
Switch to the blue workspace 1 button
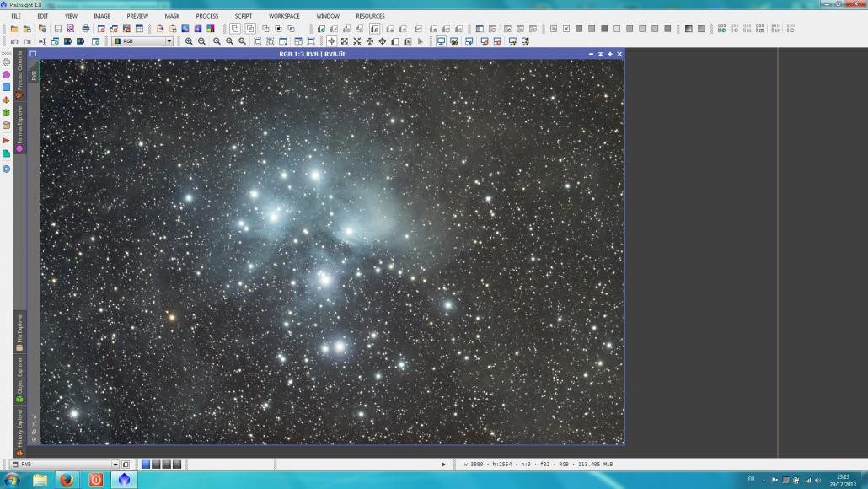coord(146,465)
